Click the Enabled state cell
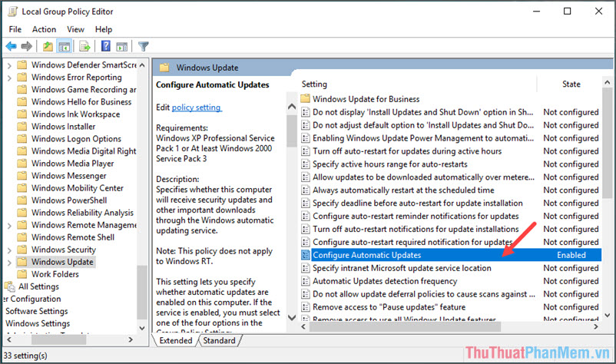616x364 pixels. pos(571,255)
